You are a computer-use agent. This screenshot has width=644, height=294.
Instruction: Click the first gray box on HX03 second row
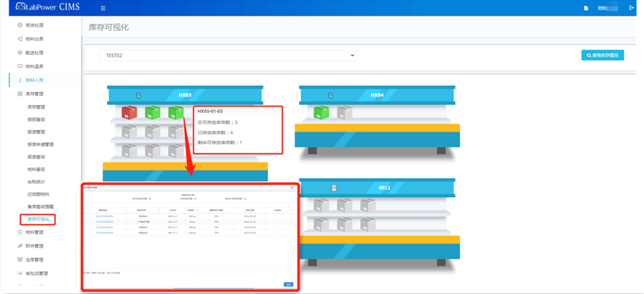click(129, 132)
